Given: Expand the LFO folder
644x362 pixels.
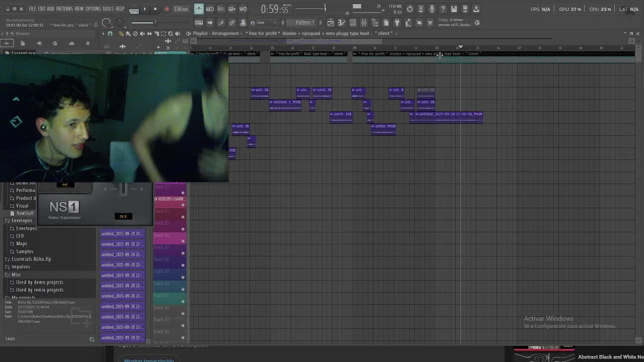Looking at the screenshot, I should point(20,236).
